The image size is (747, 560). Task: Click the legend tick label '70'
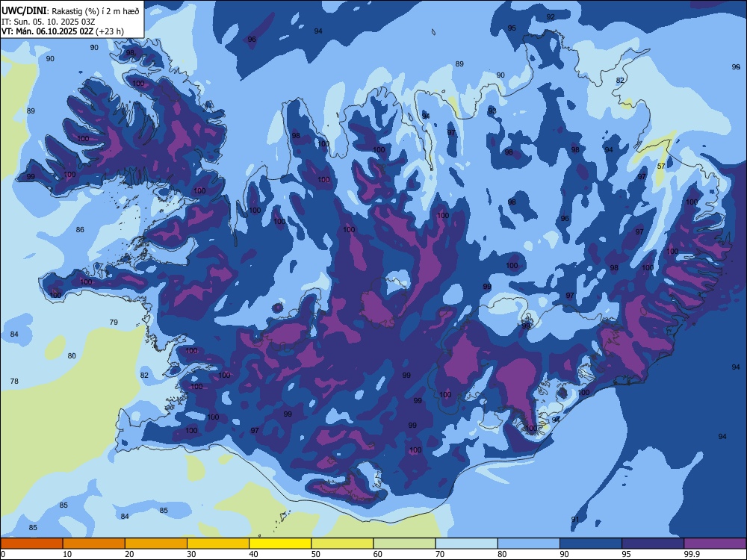(x=440, y=554)
